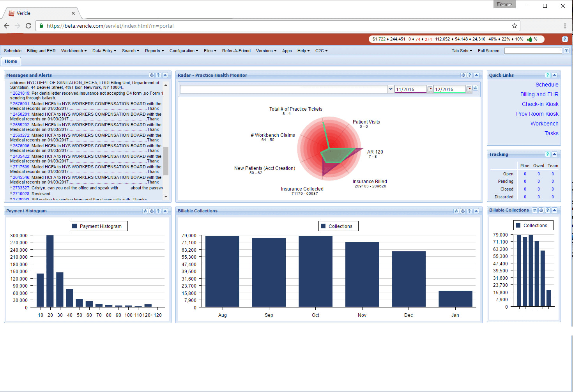Click scroll-down arrow in Messages and Alerts
This screenshot has height=392, width=573.
pos(166,197)
